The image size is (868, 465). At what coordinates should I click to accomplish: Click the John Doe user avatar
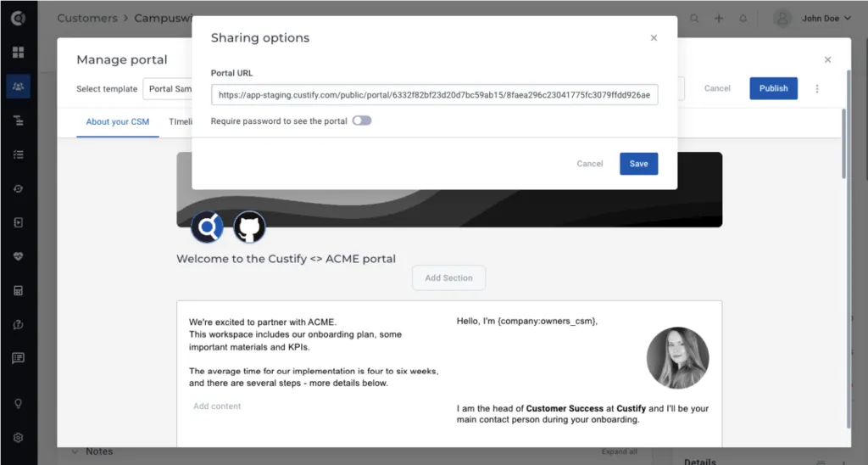tap(782, 19)
